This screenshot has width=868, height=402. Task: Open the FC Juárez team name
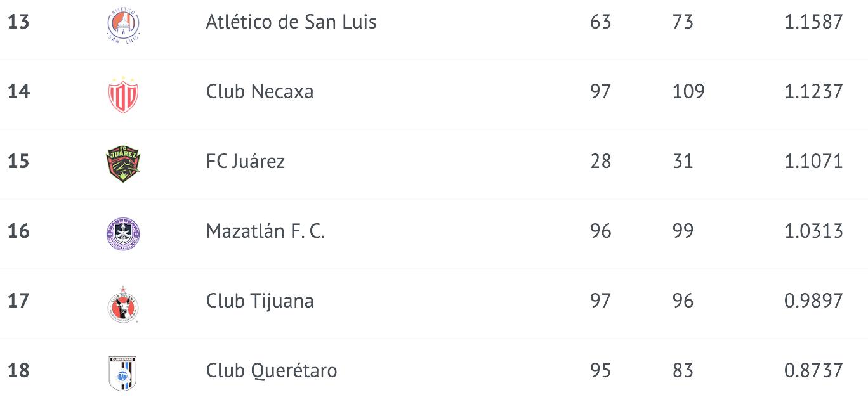pos(246,161)
